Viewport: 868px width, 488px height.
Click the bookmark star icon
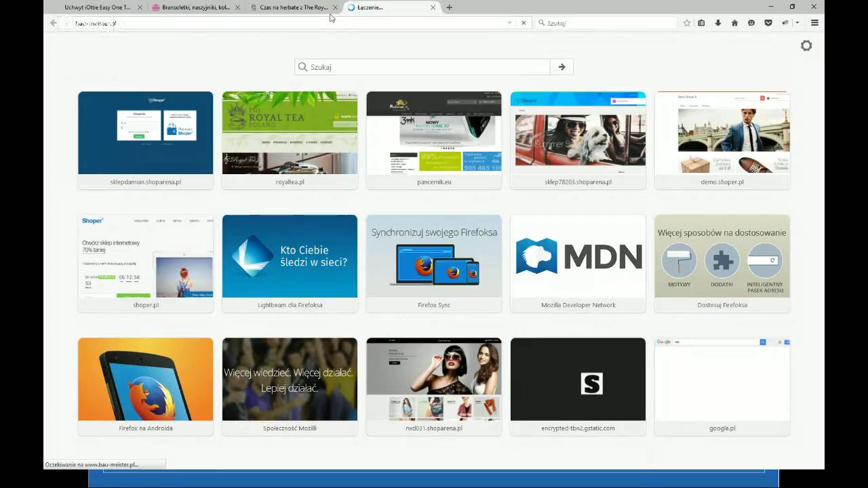click(x=687, y=23)
